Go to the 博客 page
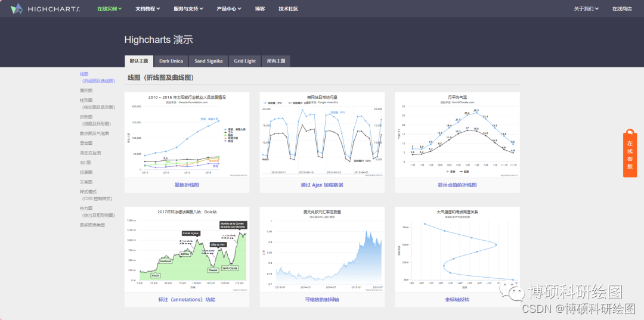This screenshot has height=320, width=644. [260, 8]
